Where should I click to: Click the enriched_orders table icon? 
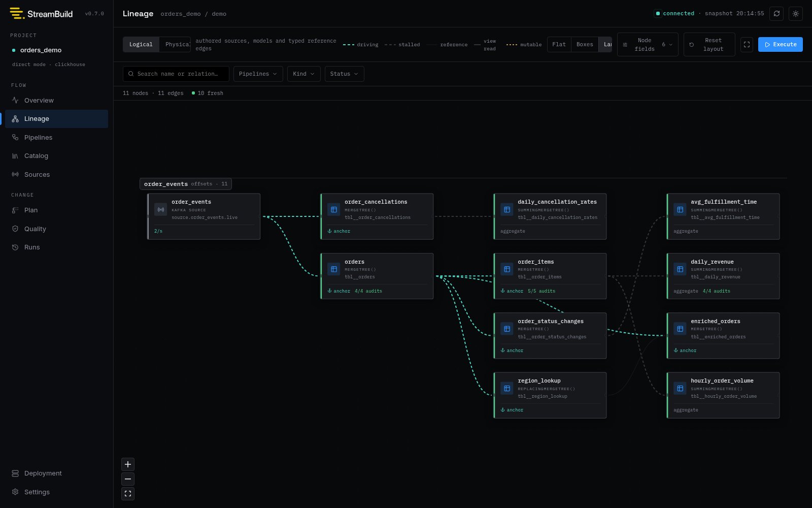[680, 329]
